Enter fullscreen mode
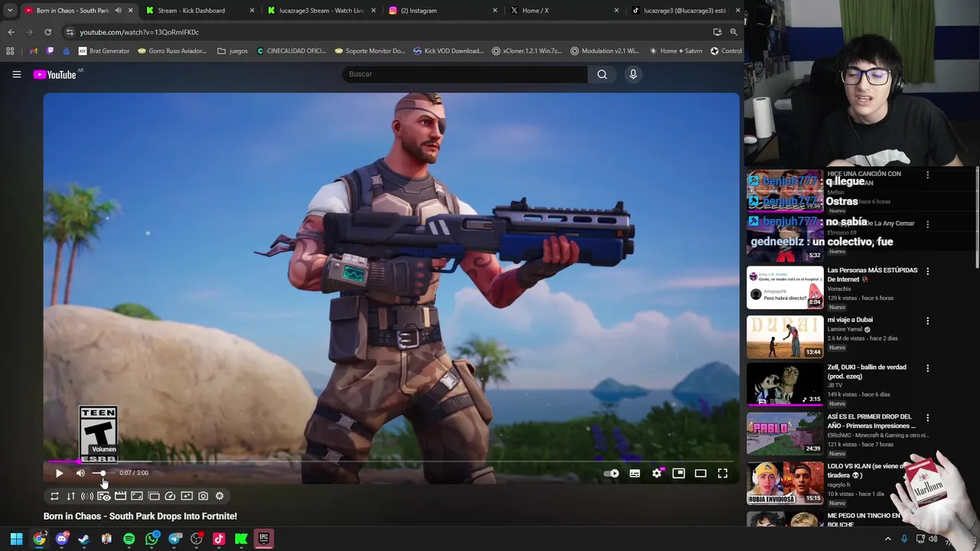The width and height of the screenshot is (980, 551). (723, 474)
